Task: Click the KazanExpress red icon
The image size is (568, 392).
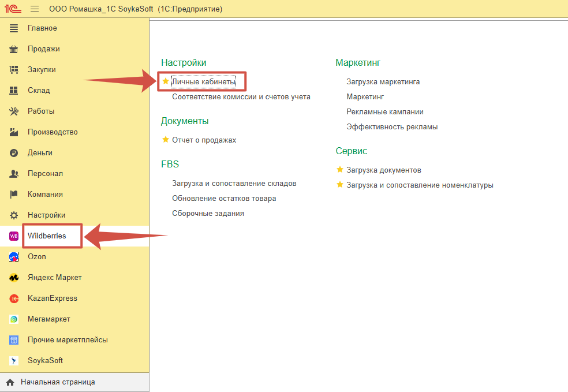Action: pos(14,298)
